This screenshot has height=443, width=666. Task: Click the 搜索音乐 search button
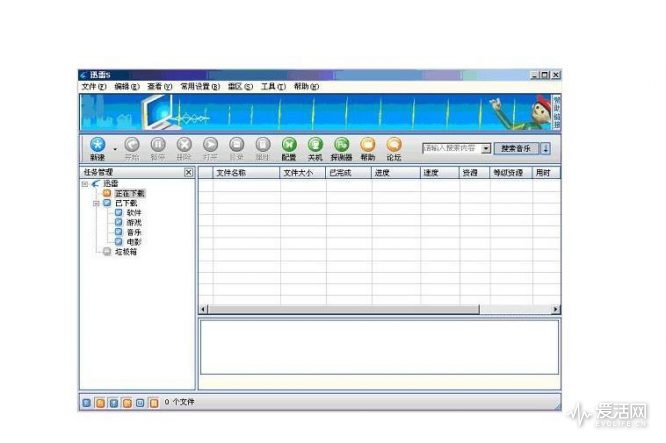coord(516,148)
